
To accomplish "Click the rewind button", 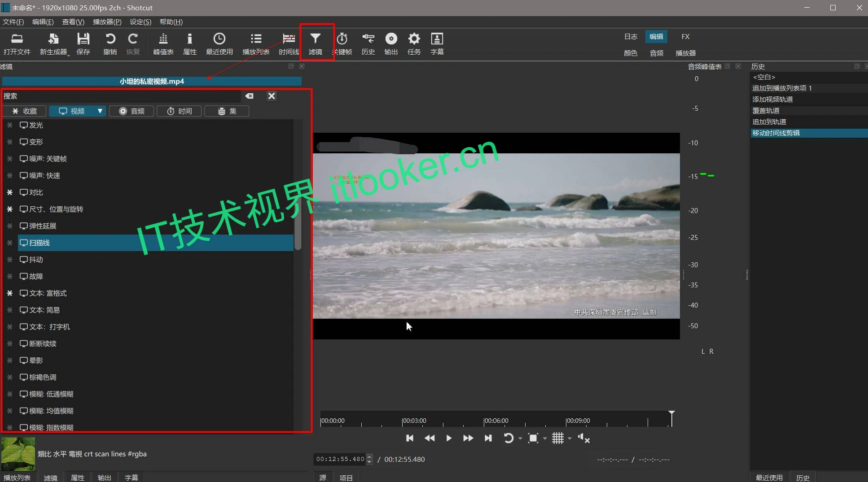I will 430,438.
